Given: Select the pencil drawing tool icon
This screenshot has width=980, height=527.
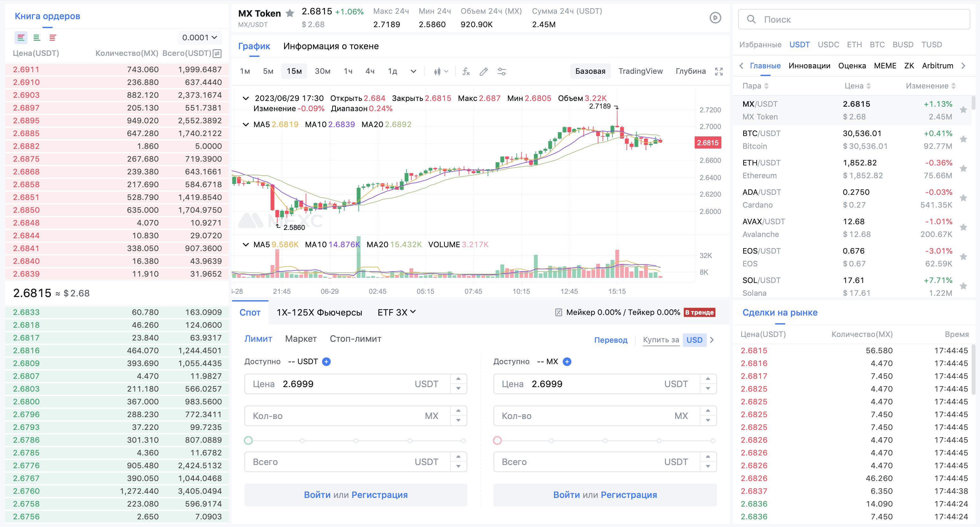Looking at the screenshot, I should 483,71.
